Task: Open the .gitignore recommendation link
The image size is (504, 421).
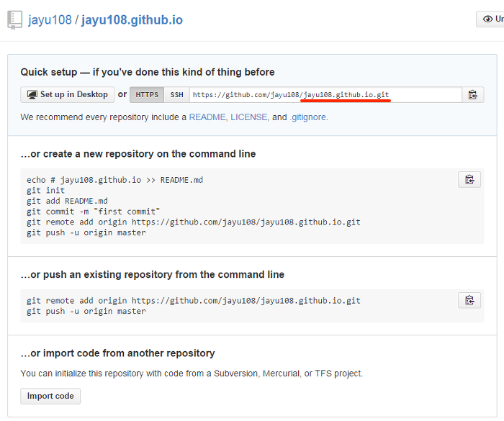Action: click(x=308, y=117)
